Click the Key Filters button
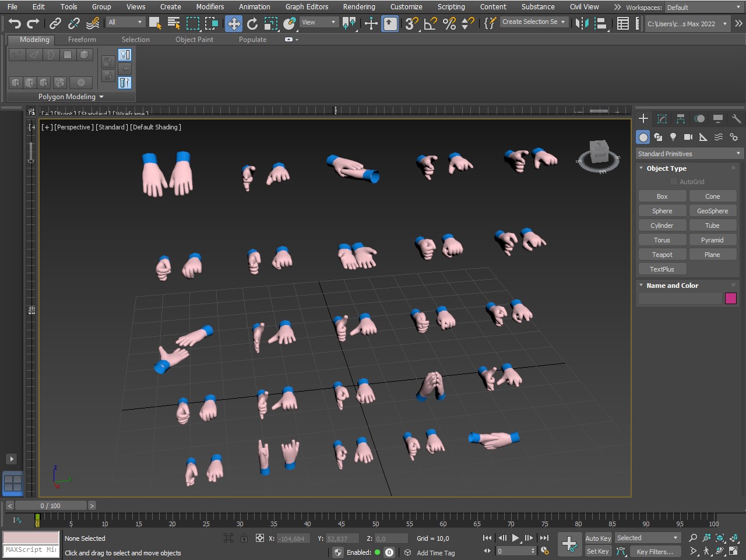The image size is (746, 560). point(654,552)
